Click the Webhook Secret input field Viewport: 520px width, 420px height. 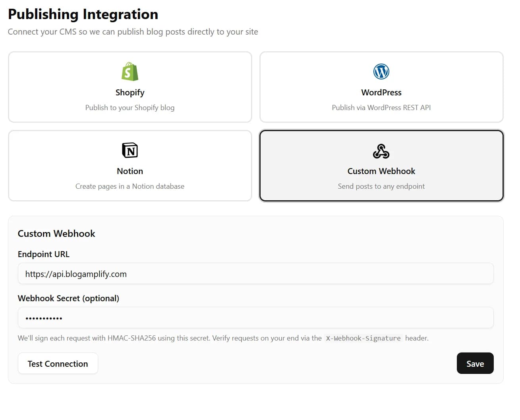[x=255, y=317]
